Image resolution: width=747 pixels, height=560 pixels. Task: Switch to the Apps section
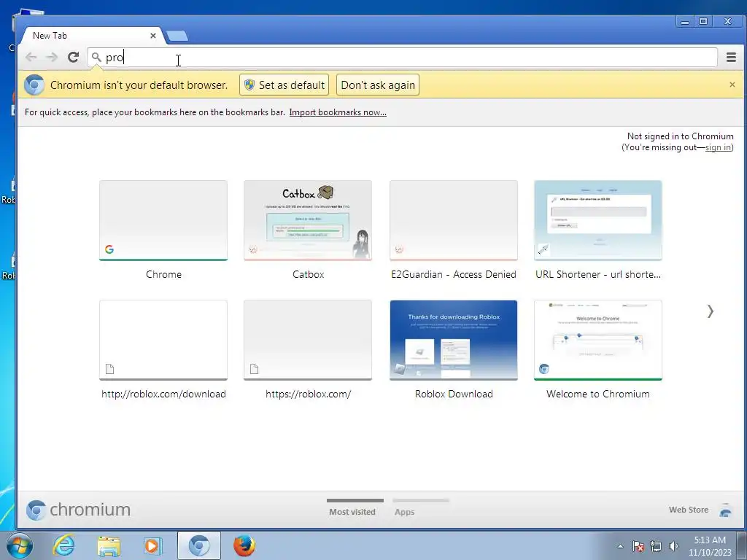pos(404,512)
